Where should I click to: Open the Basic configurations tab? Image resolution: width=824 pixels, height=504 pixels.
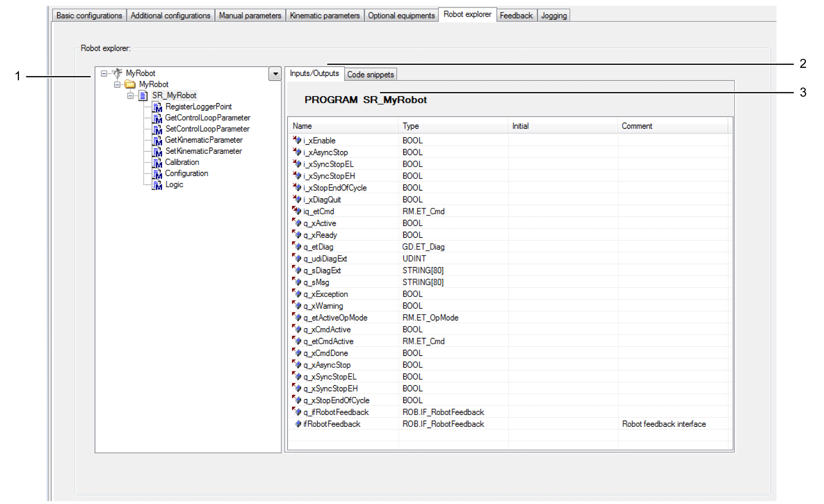tap(89, 15)
